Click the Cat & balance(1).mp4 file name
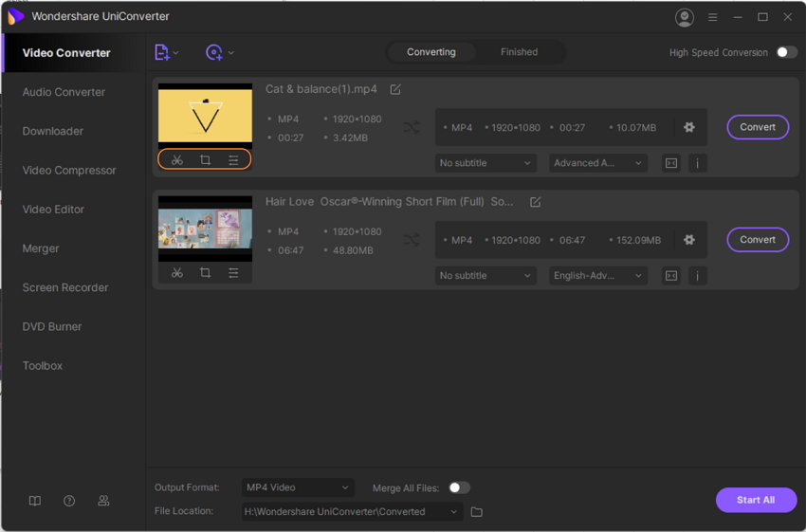Image resolution: width=806 pixels, height=532 pixels. [321, 89]
